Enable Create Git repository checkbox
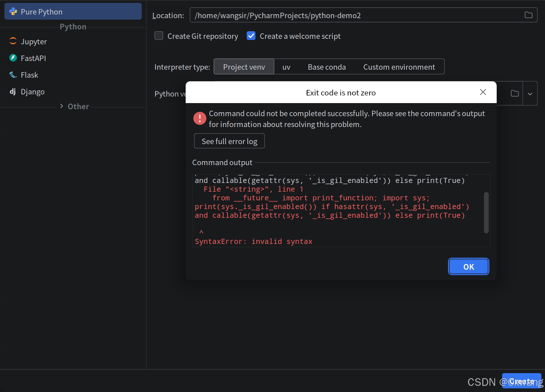This screenshot has height=392, width=545. pos(159,36)
